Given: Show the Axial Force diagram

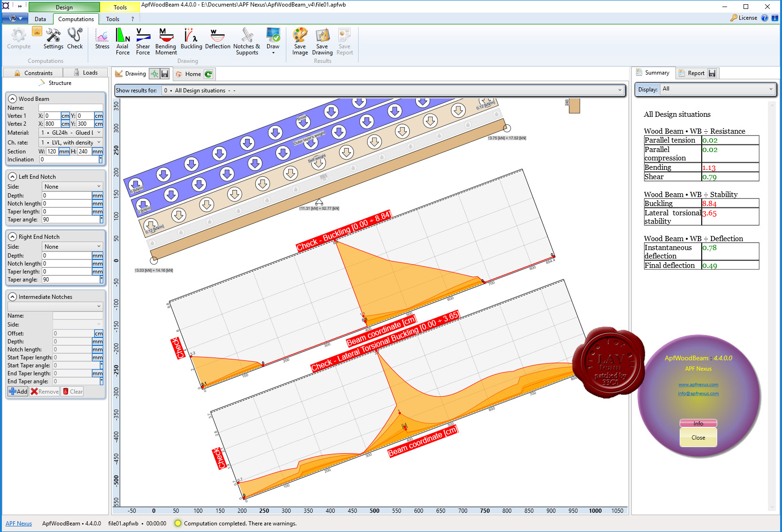Looking at the screenshot, I should [x=123, y=41].
